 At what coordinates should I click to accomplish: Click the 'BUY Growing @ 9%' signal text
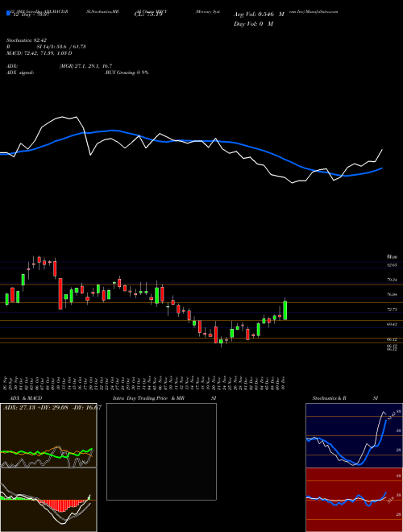coord(127,73)
